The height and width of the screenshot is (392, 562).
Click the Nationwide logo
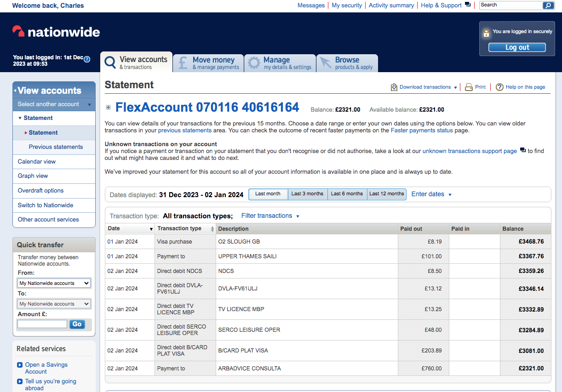[56, 32]
